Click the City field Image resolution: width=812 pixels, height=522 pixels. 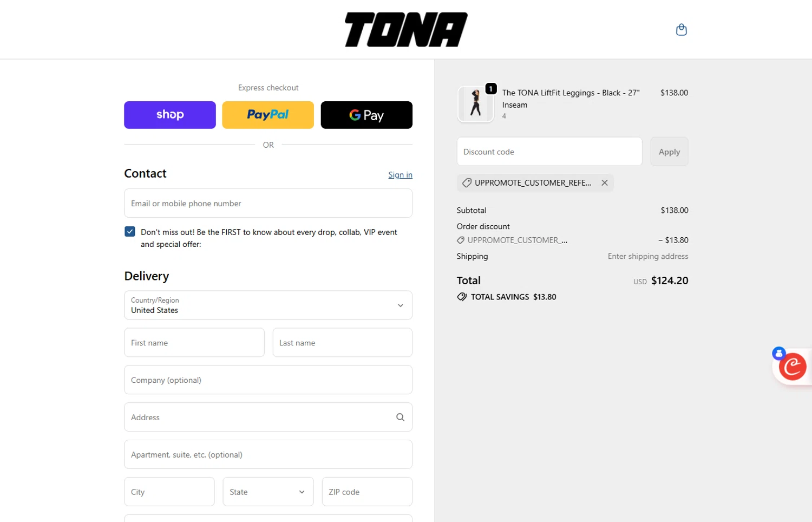[169, 492]
